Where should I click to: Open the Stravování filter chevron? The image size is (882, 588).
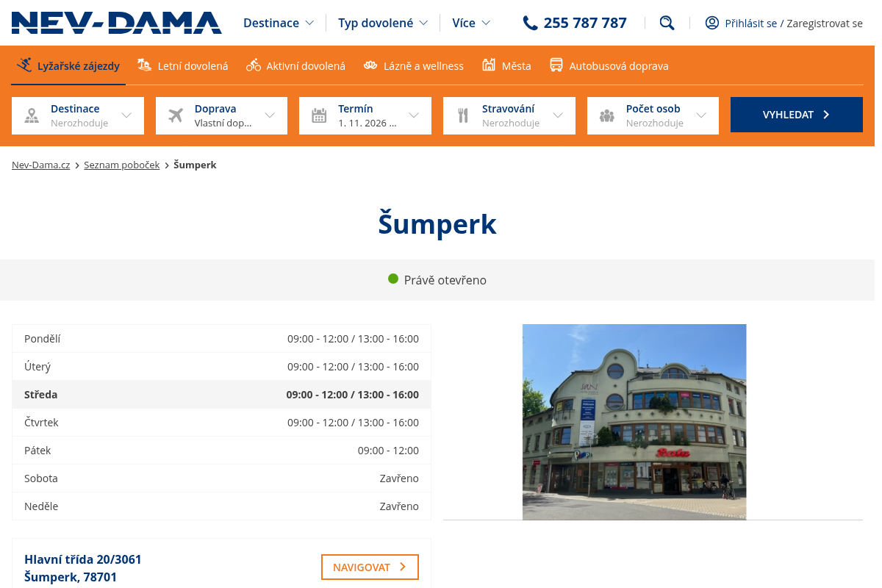tap(558, 115)
